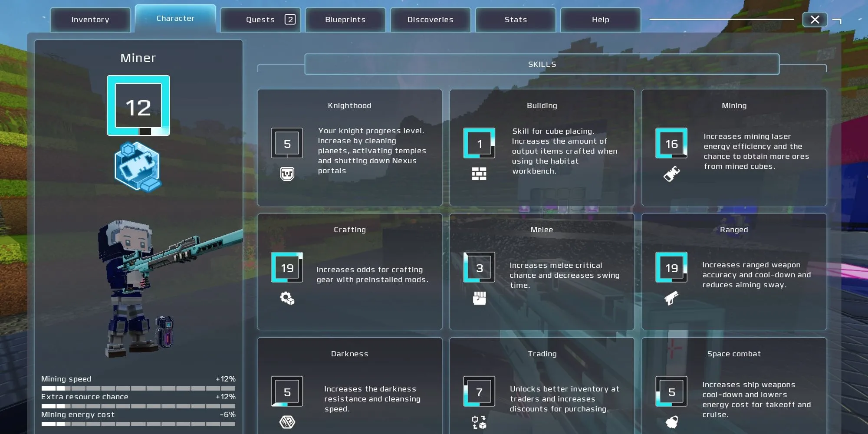This screenshot has height=434, width=868.
Task: Click the Space combat skill icon
Action: click(671, 422)
